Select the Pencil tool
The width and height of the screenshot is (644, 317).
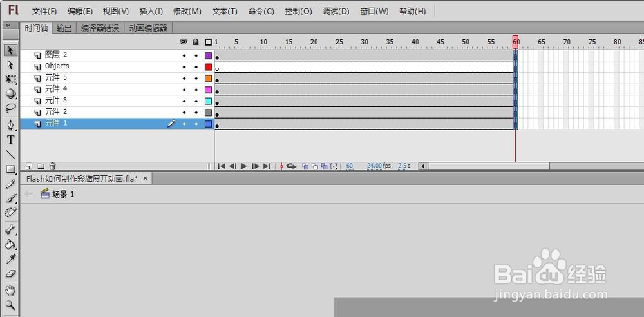pyautogui.click(x=10, y=184)
